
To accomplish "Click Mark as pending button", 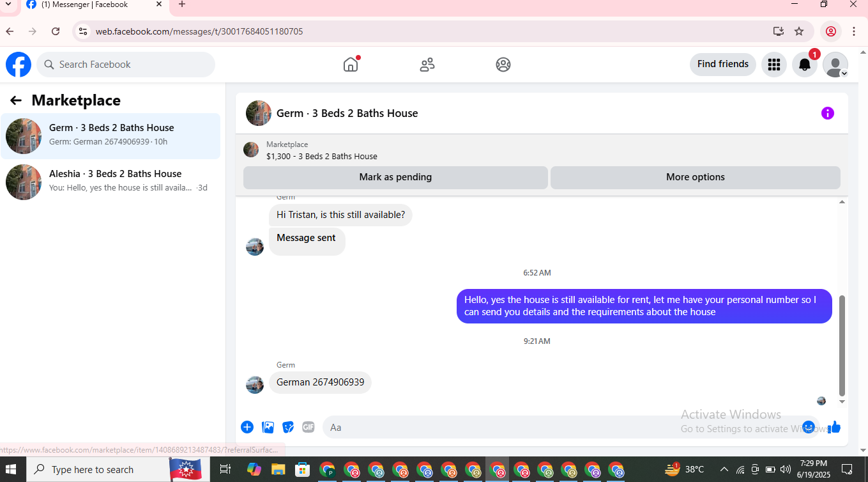I will [x=395, y=177].
